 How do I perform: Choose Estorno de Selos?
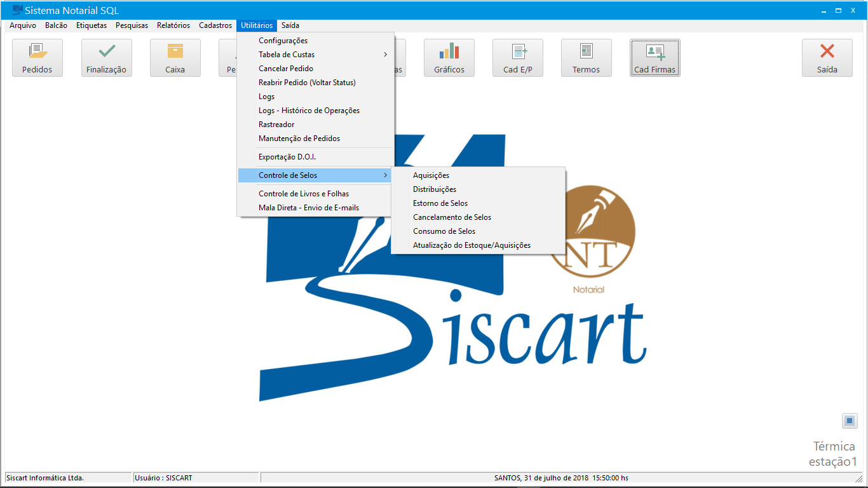pos(478,203)
